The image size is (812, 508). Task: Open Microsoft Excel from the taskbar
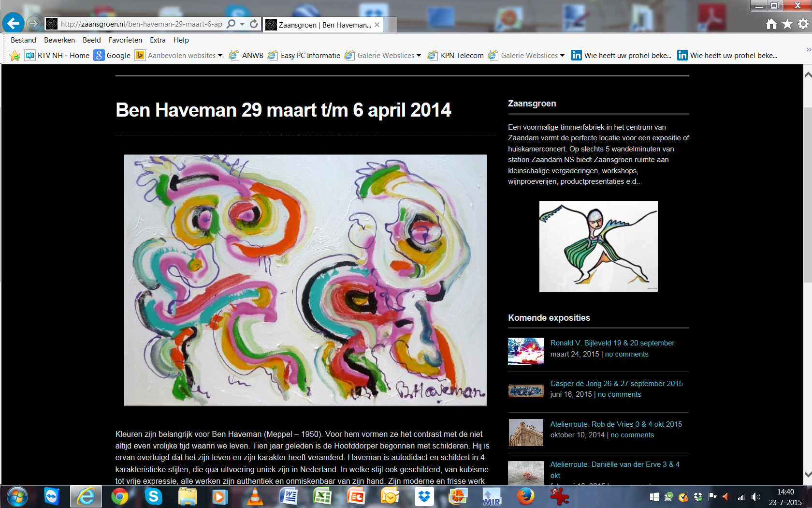pyautogui.click(x=322, y=497)
